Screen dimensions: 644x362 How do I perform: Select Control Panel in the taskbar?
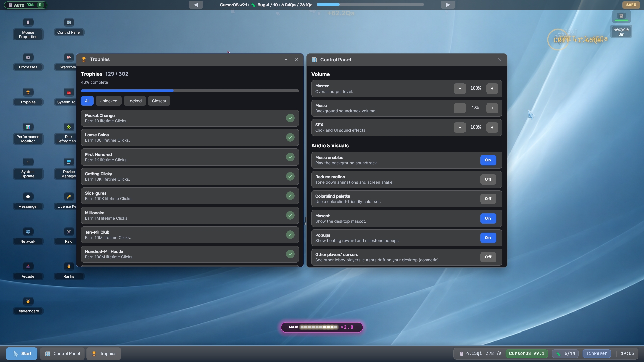pos(62,354)
